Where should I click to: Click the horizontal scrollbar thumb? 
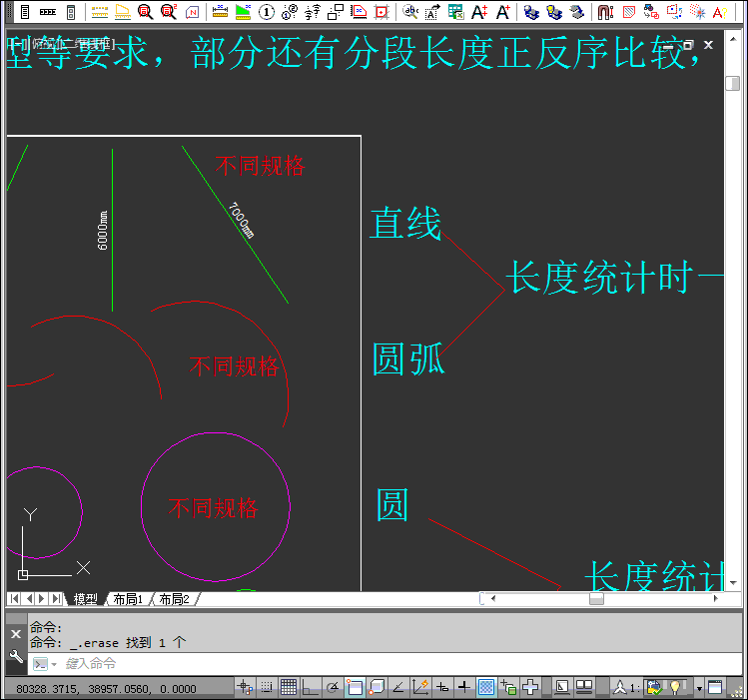pos(596,599)
